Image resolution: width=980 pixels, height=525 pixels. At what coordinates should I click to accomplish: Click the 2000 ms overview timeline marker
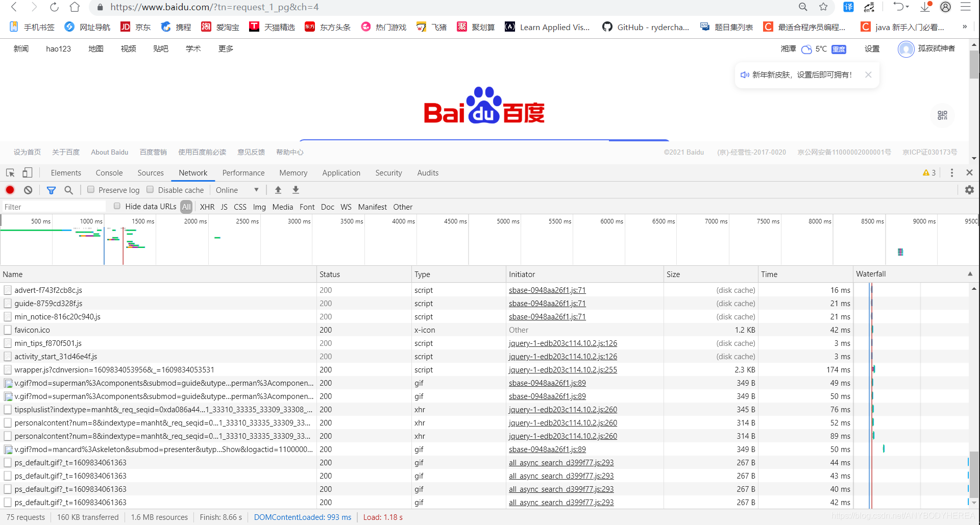(x=195, y=221)
